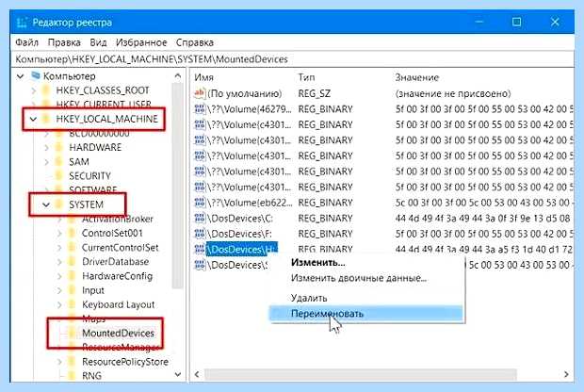Expand the HKEY_CLASSES_ROOT node
Image resolution: width=584 pixels, height=392 pixels.
34,90
